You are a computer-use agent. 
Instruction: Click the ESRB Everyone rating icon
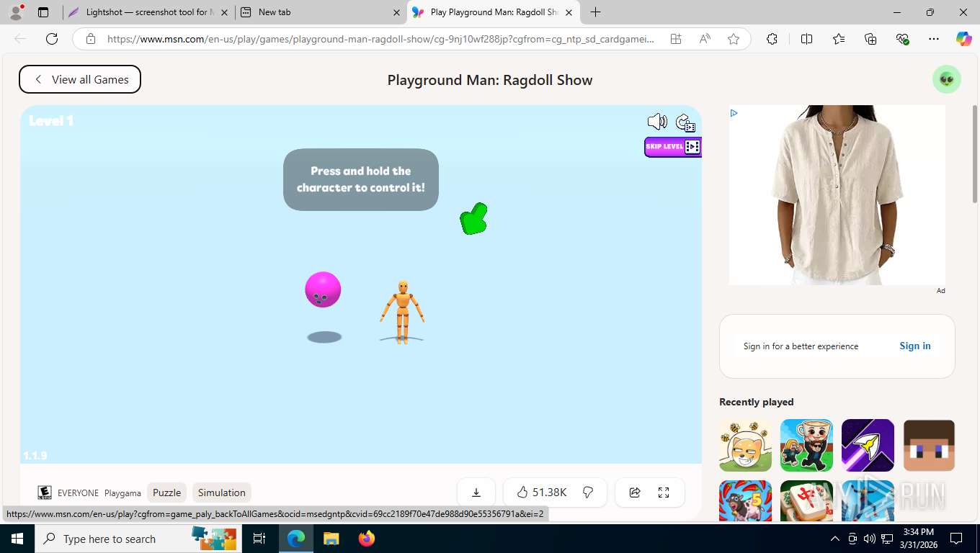45,493
